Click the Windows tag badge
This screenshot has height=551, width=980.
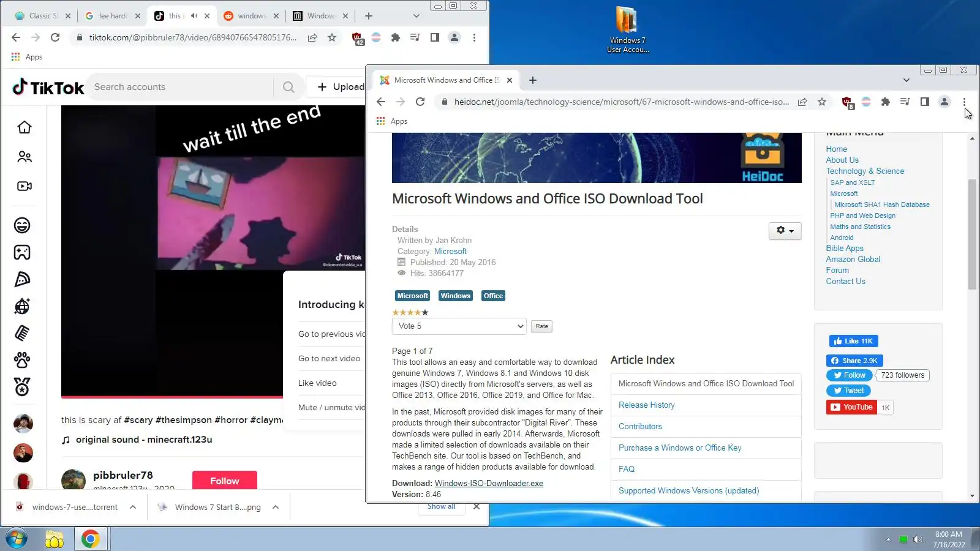click(x=456, y=296)
